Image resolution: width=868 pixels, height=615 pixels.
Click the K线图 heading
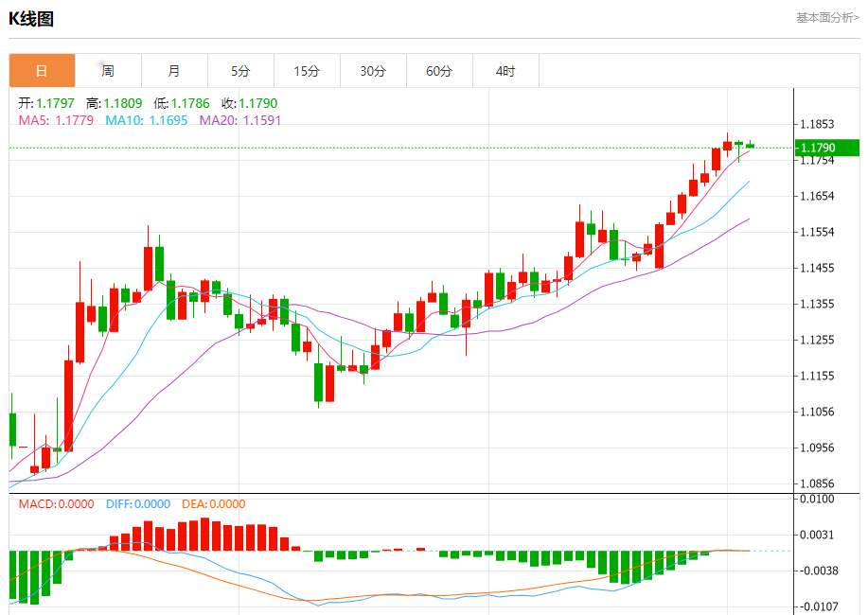click(x=31, y=19)
